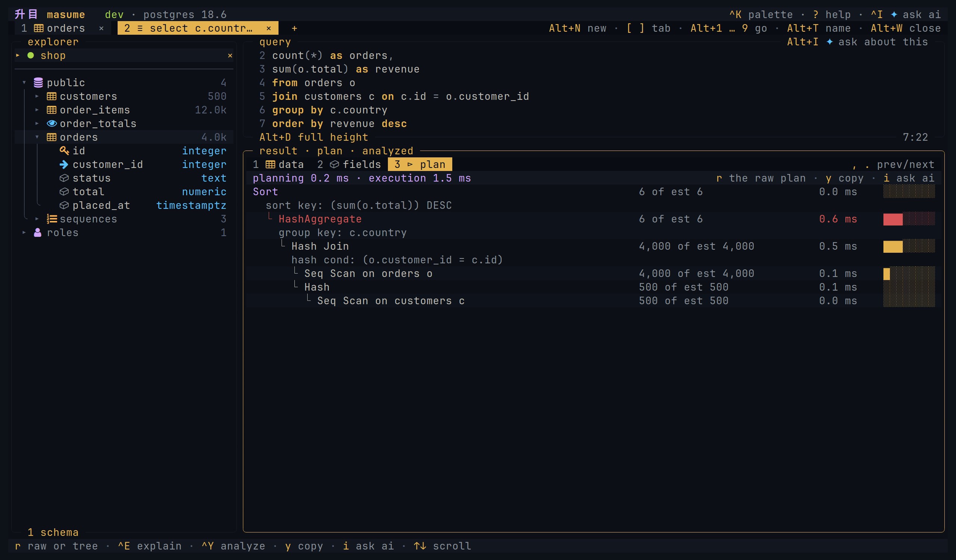956x560 pixels.
Task: Click the primary key icon beside id
Action: click(x=64, y=150)
